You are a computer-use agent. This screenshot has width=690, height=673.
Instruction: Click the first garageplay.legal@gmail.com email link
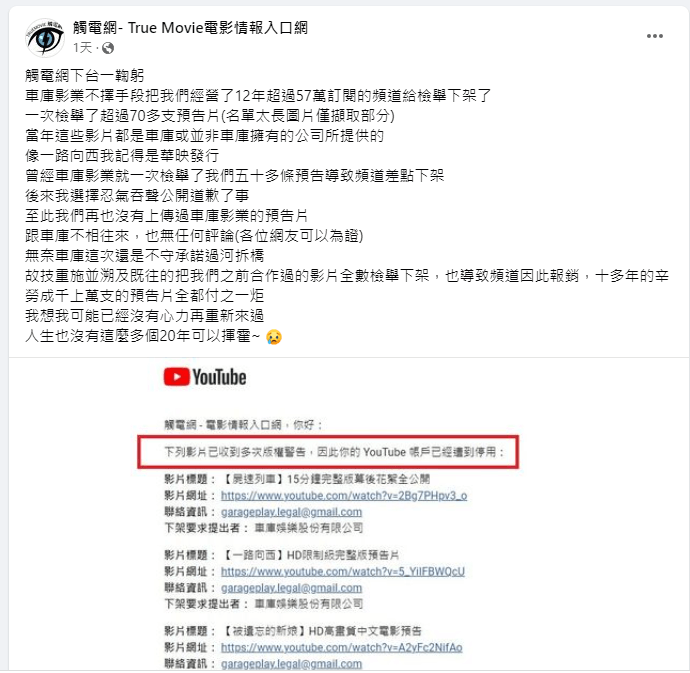click(291, 512)
